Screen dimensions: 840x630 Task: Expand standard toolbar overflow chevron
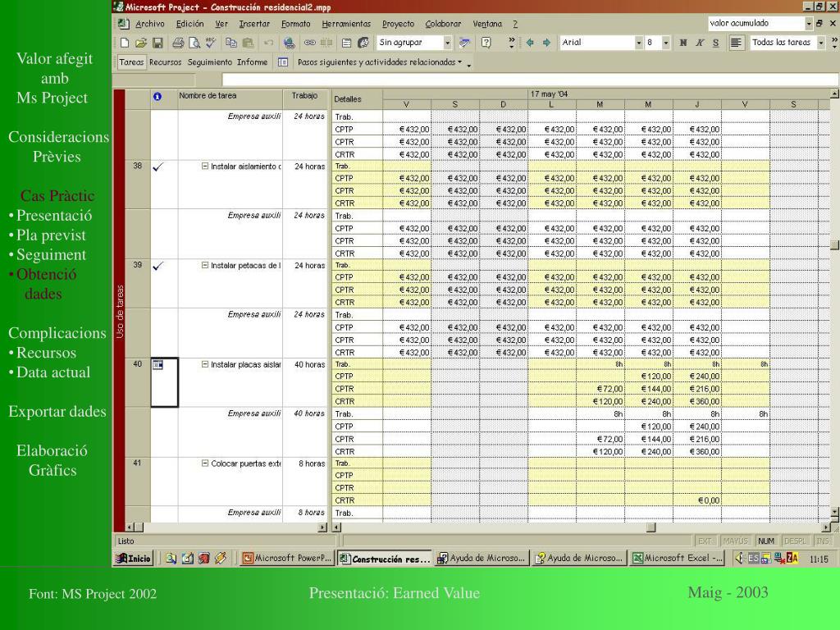[512, 42]
